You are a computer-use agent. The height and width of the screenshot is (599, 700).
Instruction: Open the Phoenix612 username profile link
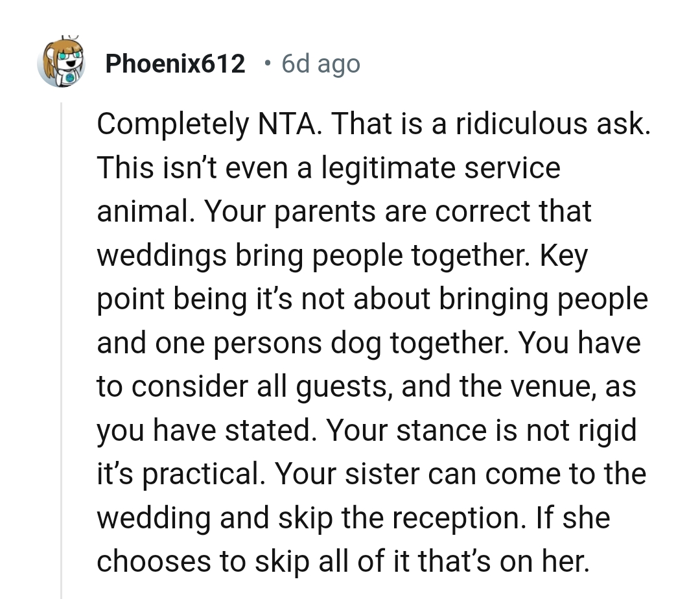pyautogui.click(x=175, y=64)
